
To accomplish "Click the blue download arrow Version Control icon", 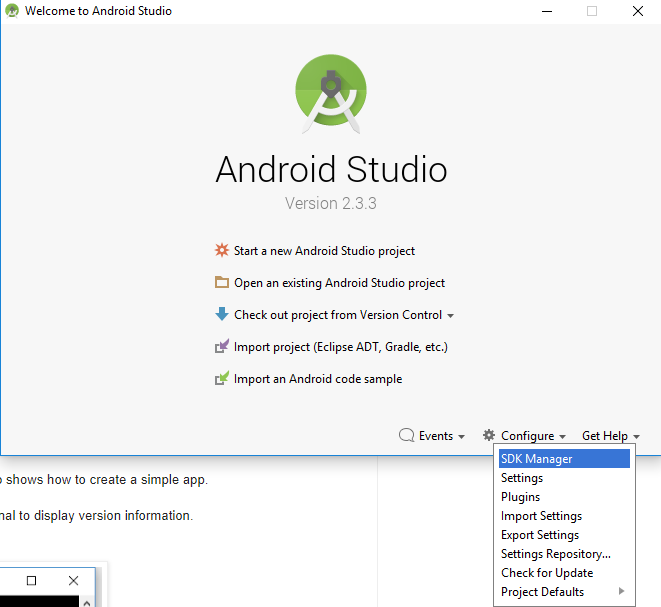I will [222, 314].
